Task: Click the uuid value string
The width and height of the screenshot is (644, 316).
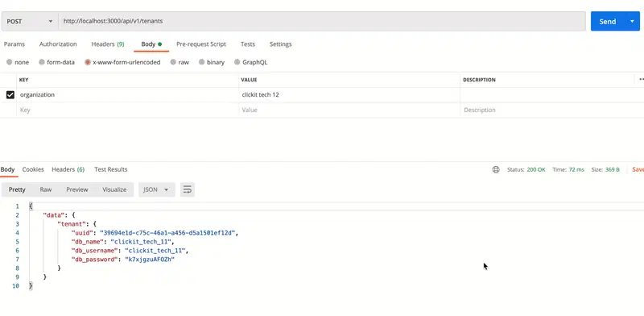Action: (167, 233)
